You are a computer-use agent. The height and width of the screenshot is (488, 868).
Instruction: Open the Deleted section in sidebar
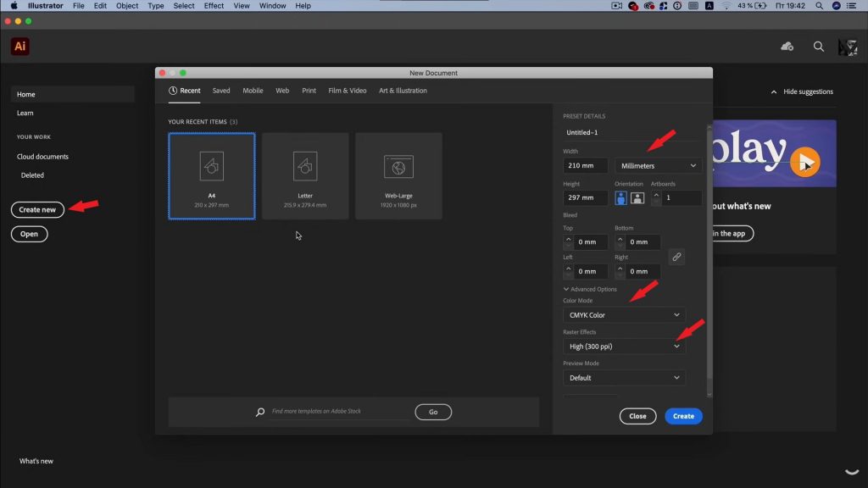coord(32,175)
